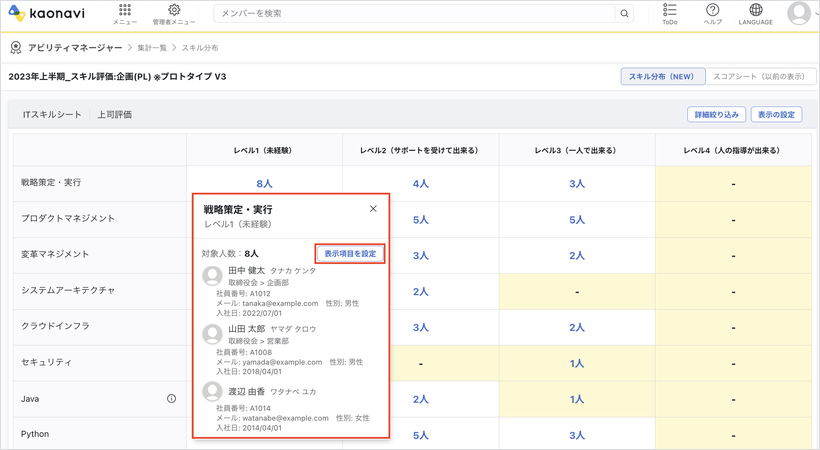
Task: Open Level 2 5人 for プロダクトマネジメント
Action: [x=420, y=220]
